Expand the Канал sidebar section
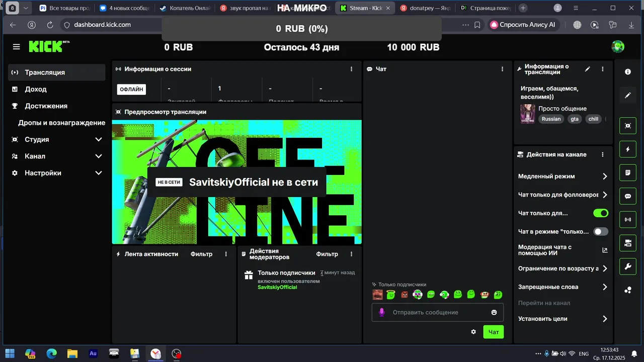 tap(57, 156)
